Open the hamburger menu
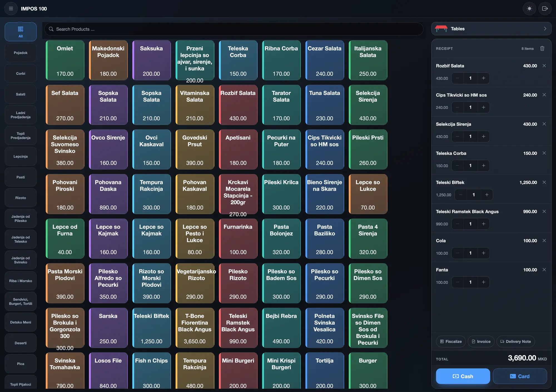This screenshot has height=392, width=556. point(11,9)
